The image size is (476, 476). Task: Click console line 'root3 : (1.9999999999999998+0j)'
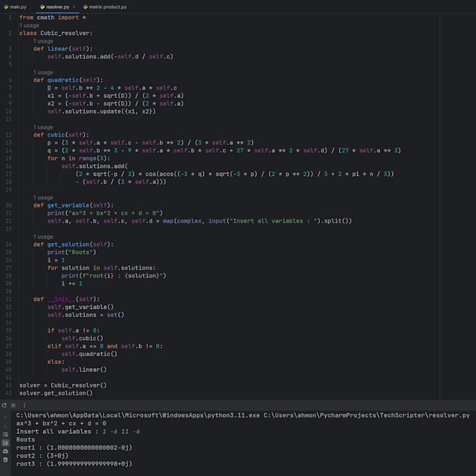[74, 463]
